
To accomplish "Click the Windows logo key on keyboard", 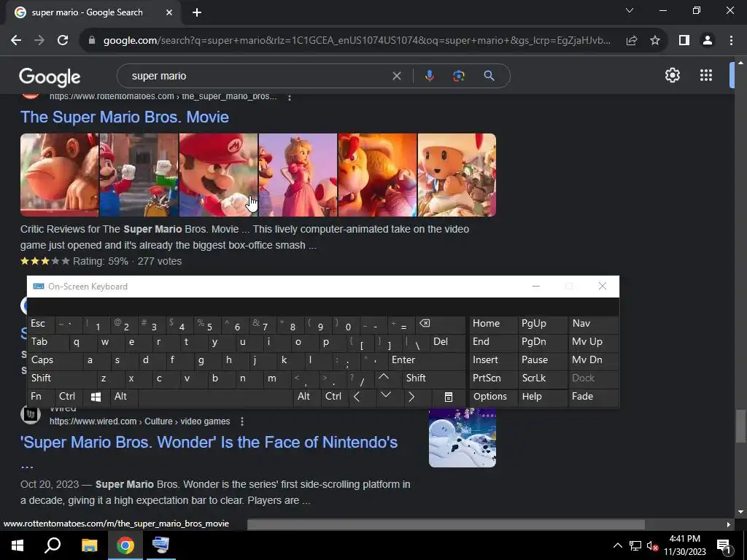I will pyautogui.click(x=96, y=397).
